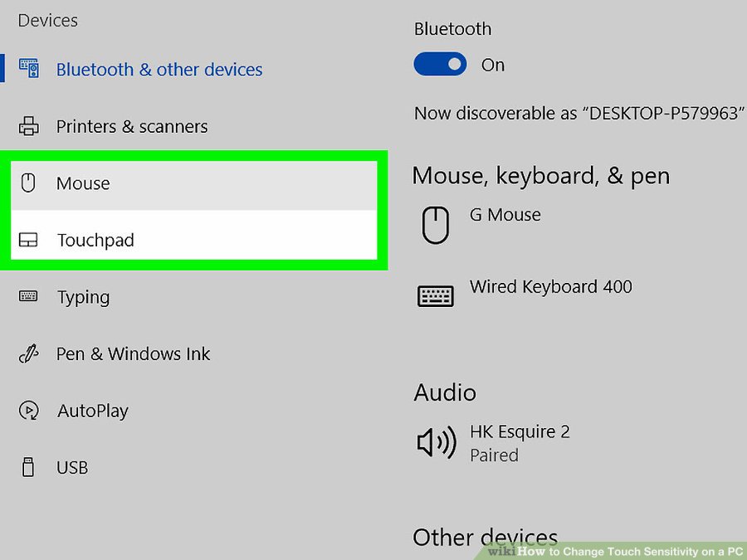Click the Devices title above the sidebar
This screenshot has height=560, width=747.
coord(47,21)
